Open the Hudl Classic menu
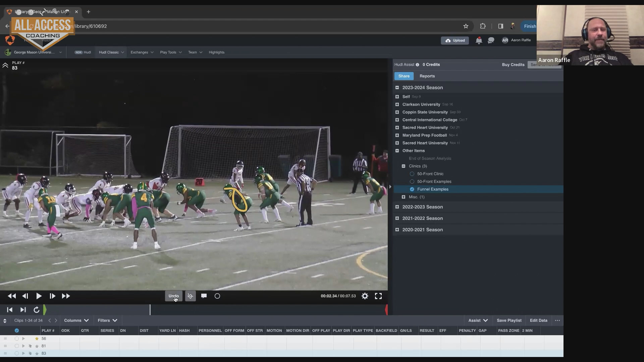 pos(111,52)
